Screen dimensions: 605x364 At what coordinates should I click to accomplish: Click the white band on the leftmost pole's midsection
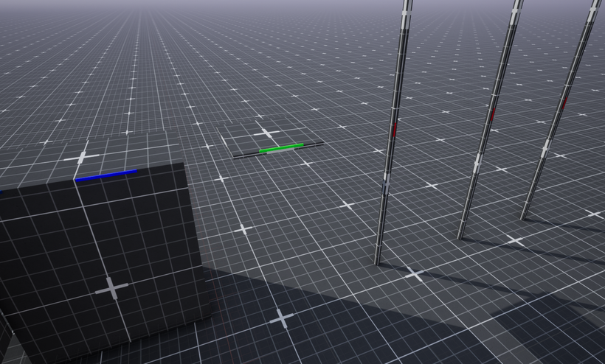pos(386,183)
